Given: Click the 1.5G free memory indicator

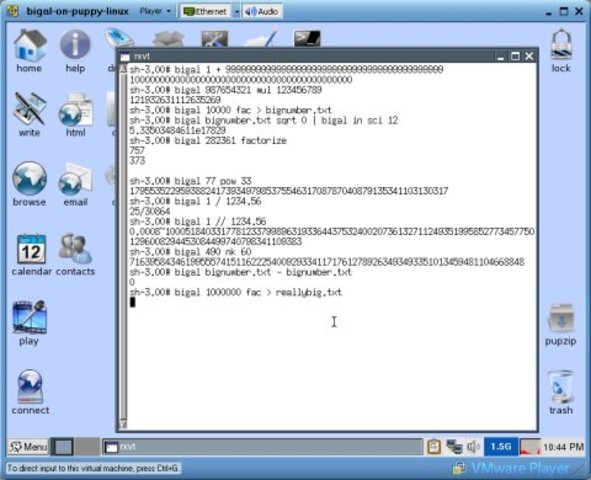Looking at the screenshot, I should coord(501,447).
